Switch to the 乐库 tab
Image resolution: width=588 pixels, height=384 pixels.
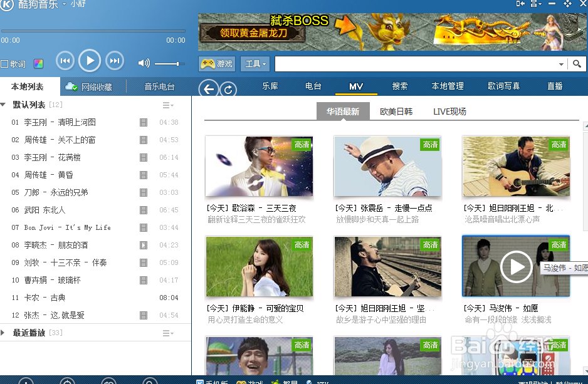(270, 86)
